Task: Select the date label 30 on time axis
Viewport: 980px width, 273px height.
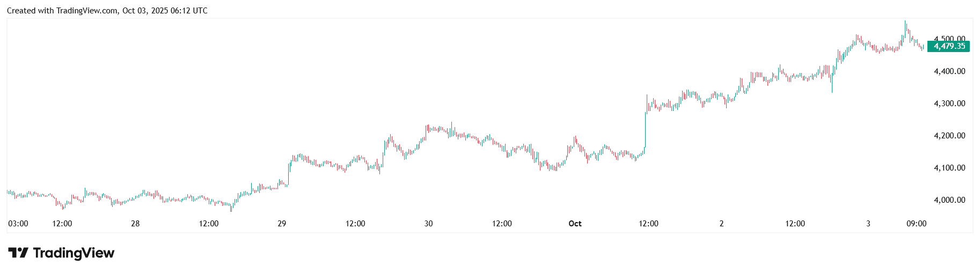Action: 428,224
